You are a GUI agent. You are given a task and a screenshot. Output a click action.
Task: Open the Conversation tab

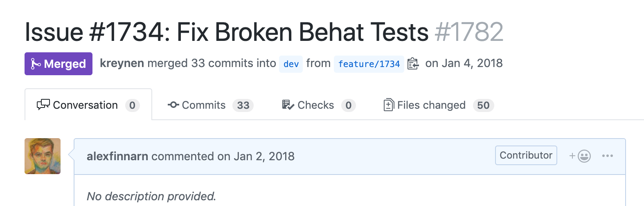[85, 105]
